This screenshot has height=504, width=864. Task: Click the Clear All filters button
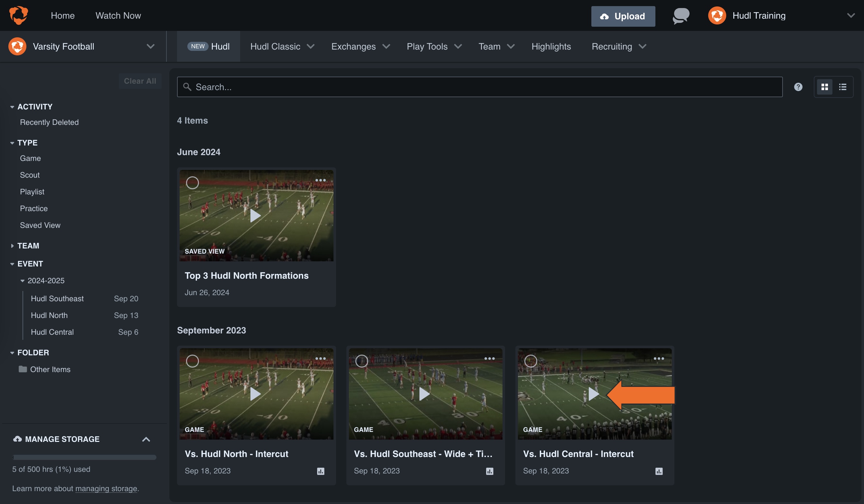[140, 81]
